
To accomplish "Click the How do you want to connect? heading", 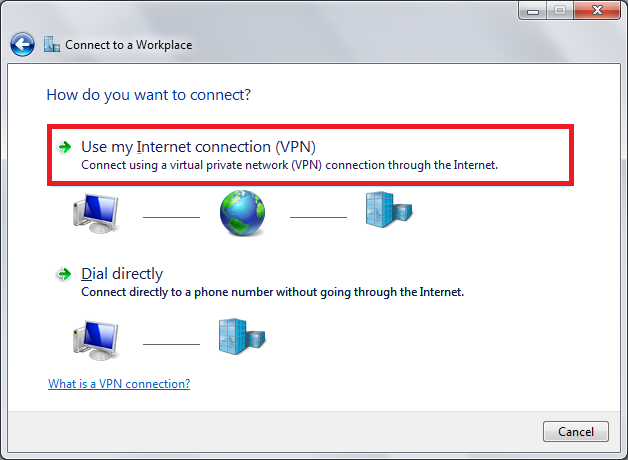I will pyautogui.click(x=149, y=95).
